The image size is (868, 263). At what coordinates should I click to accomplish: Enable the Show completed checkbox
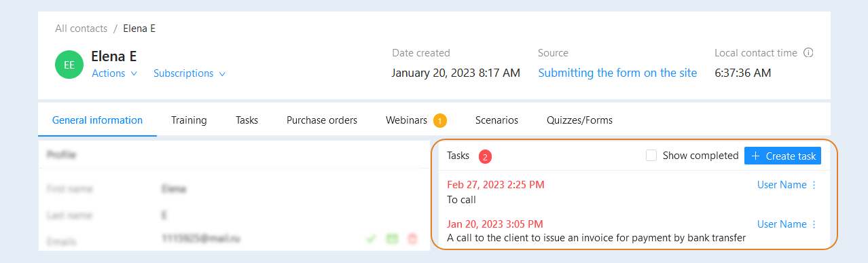click(651, 156)
